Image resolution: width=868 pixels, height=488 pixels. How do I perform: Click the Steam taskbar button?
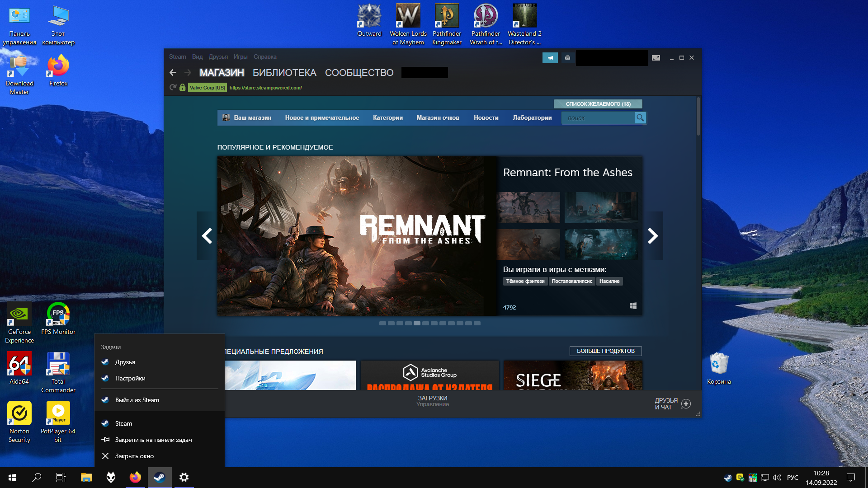coord(160,477)
